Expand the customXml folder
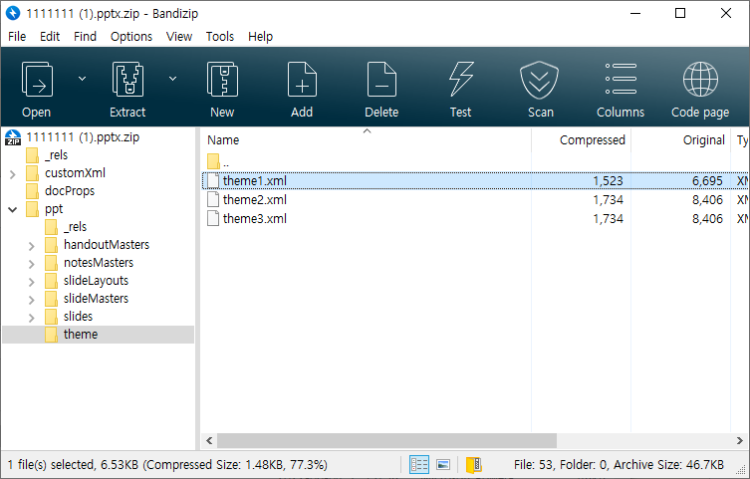This screenshot has width=750, height=479. pos(13,174)
